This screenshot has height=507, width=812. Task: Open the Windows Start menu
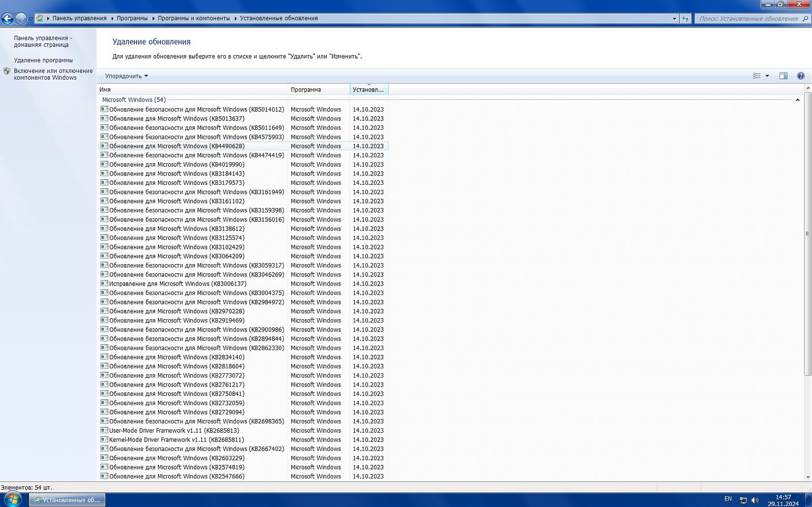point(12,500)
